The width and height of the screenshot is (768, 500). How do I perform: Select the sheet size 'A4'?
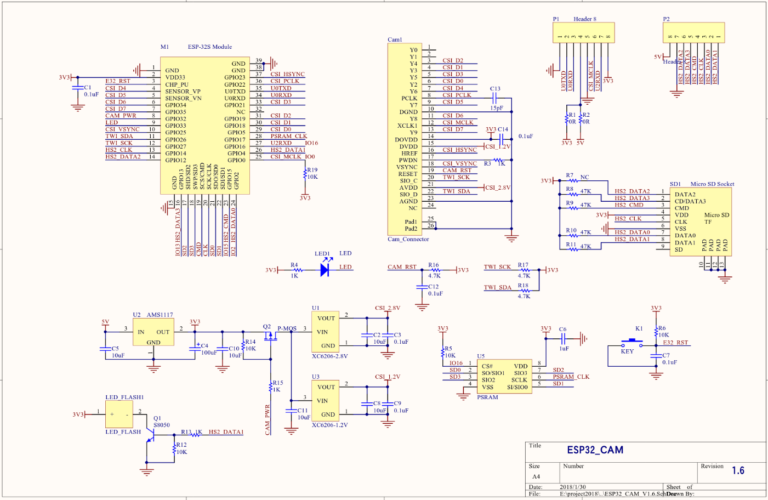536,476
